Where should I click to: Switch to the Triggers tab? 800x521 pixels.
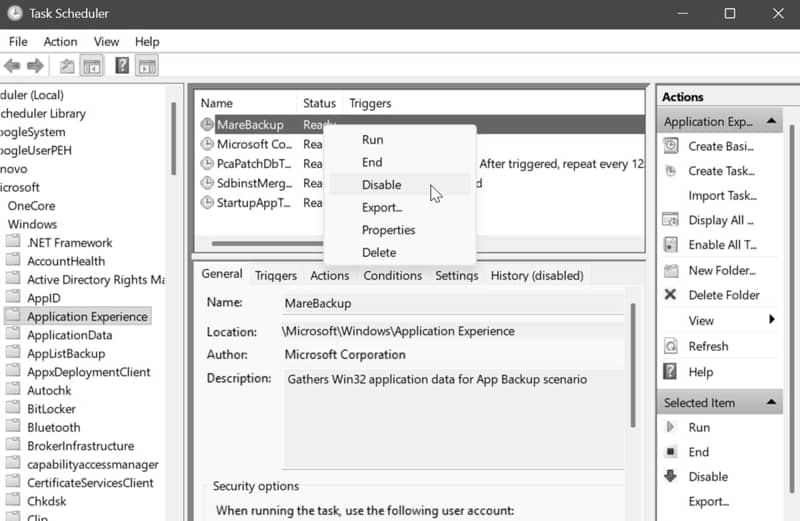276,276
